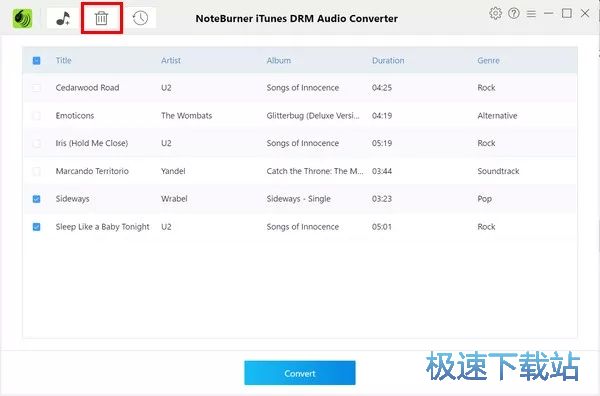Open the hamburger menu icon
600x396 pixels.
coord(531,14)
